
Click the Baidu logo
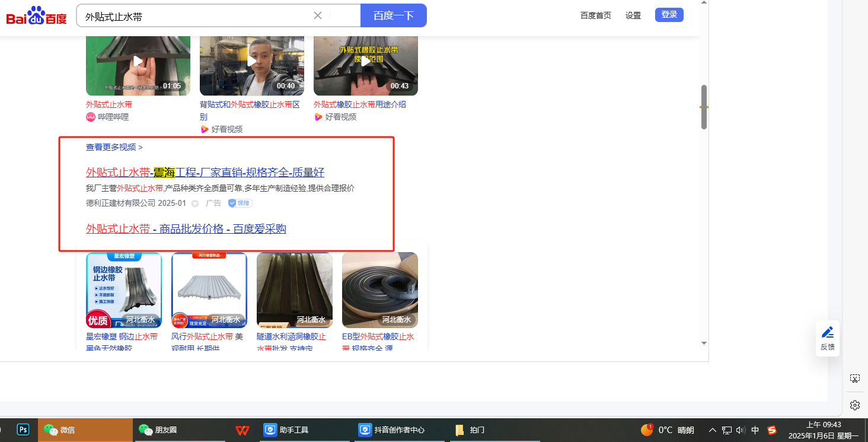(37, 15)
